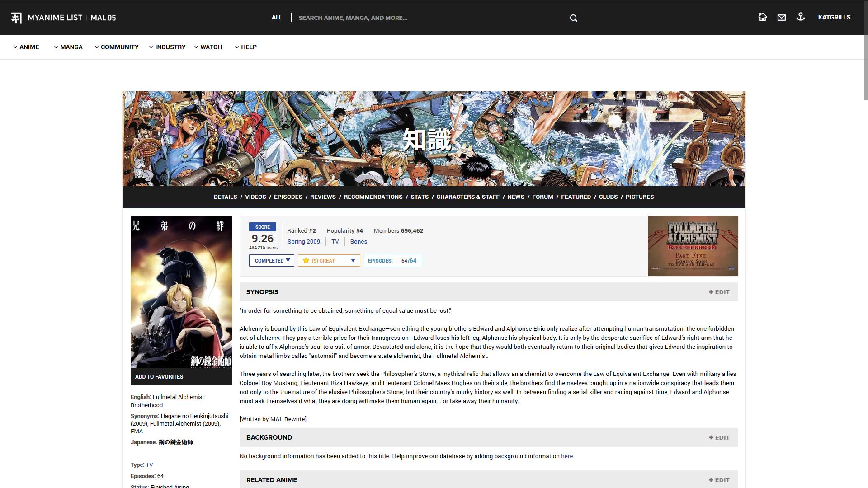The height and width of the screenshot is (488, 868).
Task: Click the star icon in score selector
Action: 306,261
